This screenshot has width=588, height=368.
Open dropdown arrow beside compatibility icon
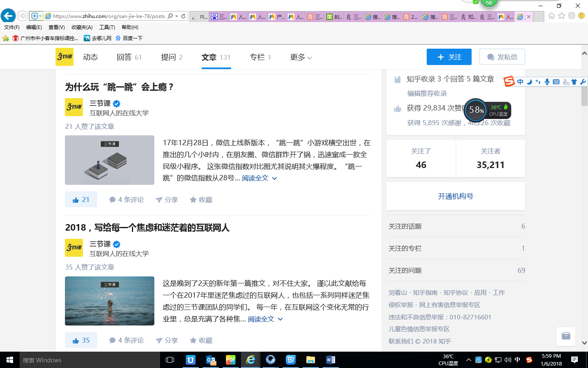[x=40, y=16]
